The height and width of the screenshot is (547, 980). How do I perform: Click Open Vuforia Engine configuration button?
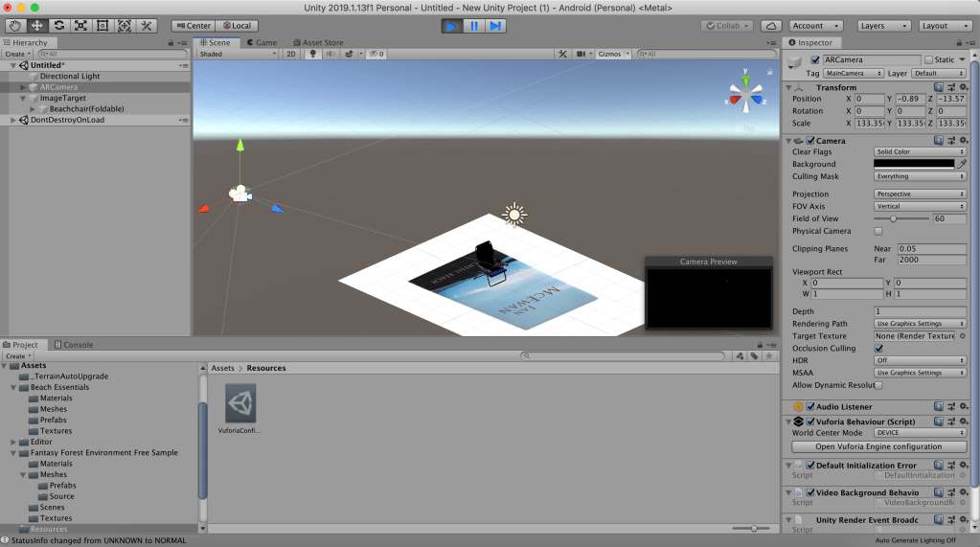click(x=878, y=446)
